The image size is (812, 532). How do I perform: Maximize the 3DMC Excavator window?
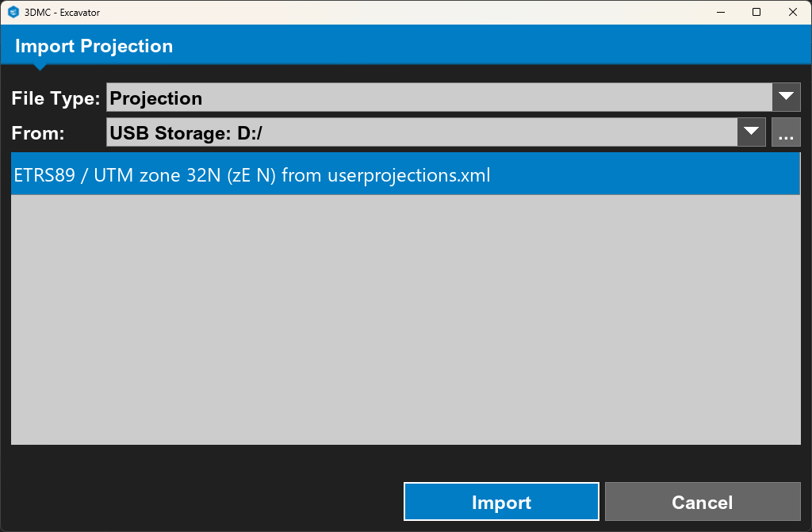click(x=756, y=12)
